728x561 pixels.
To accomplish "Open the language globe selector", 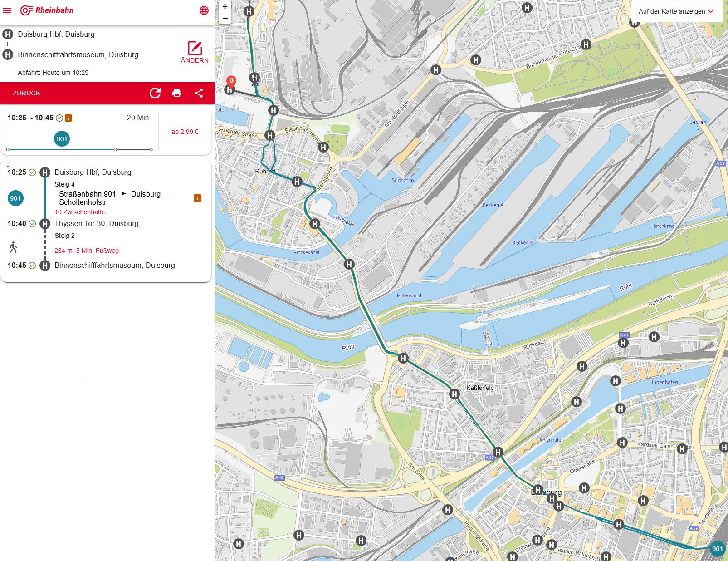I will pyautogui.click(x=204, y=10).
